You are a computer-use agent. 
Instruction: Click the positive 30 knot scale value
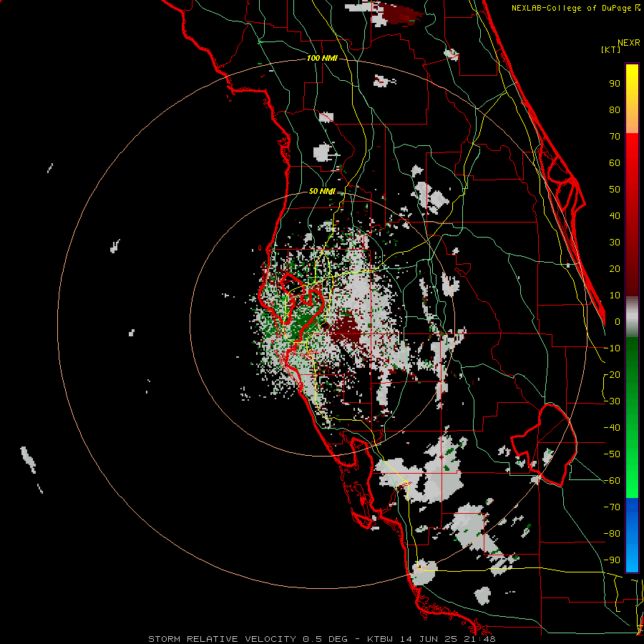click(x=615, y=243)
